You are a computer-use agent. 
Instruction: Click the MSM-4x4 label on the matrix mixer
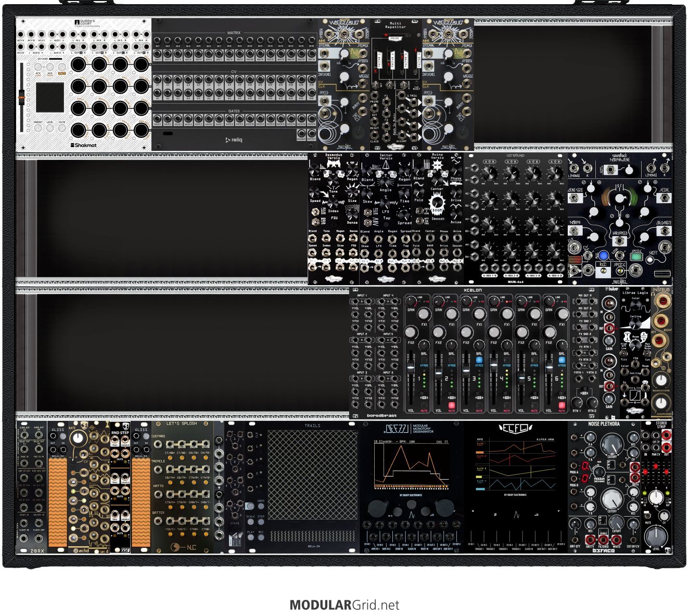pos(515,282)
